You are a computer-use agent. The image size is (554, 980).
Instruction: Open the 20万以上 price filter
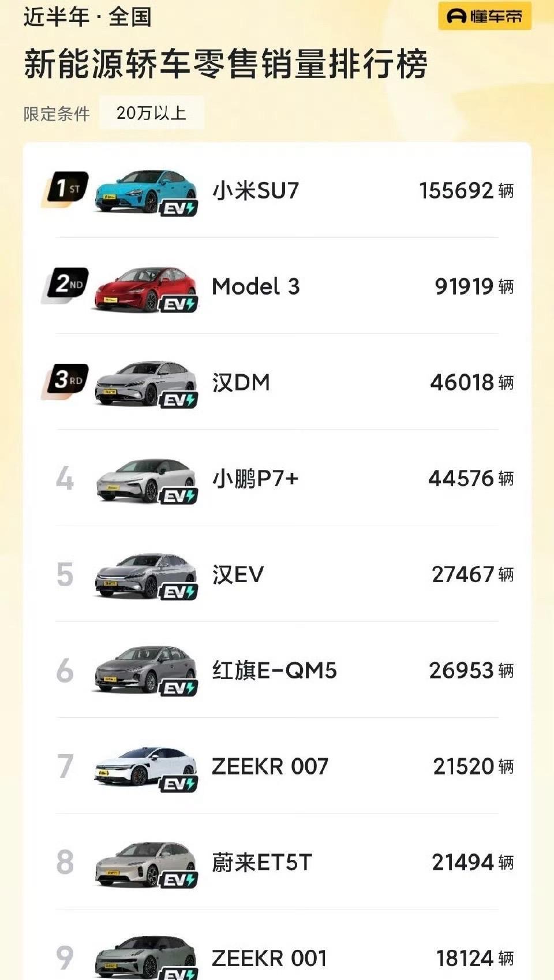coord(151,113)
